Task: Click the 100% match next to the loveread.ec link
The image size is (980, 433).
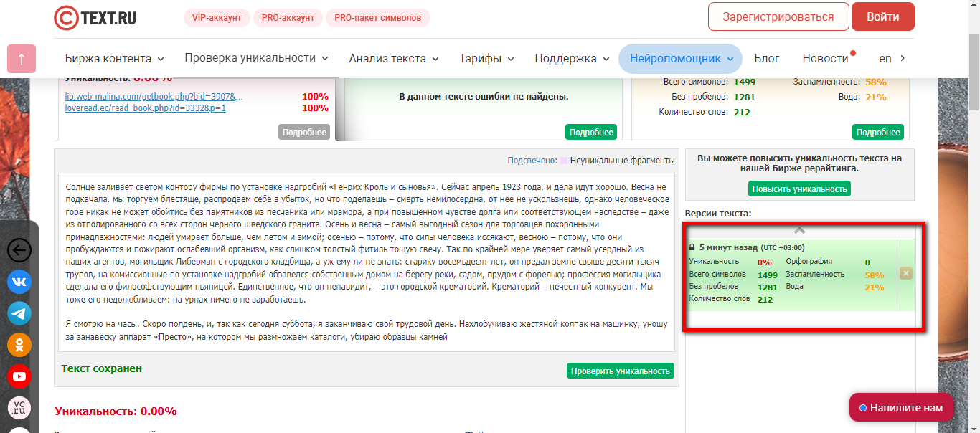Action: coord(315,108)
